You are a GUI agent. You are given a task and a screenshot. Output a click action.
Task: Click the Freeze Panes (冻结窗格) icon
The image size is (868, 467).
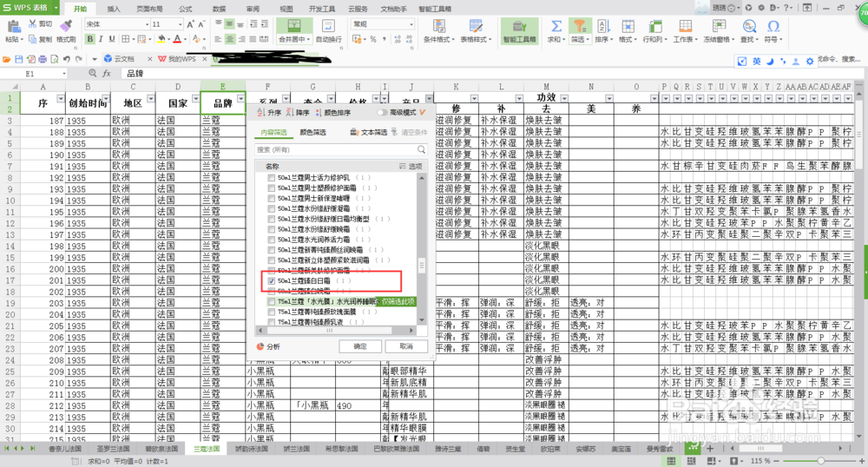[x=719, y=26]
